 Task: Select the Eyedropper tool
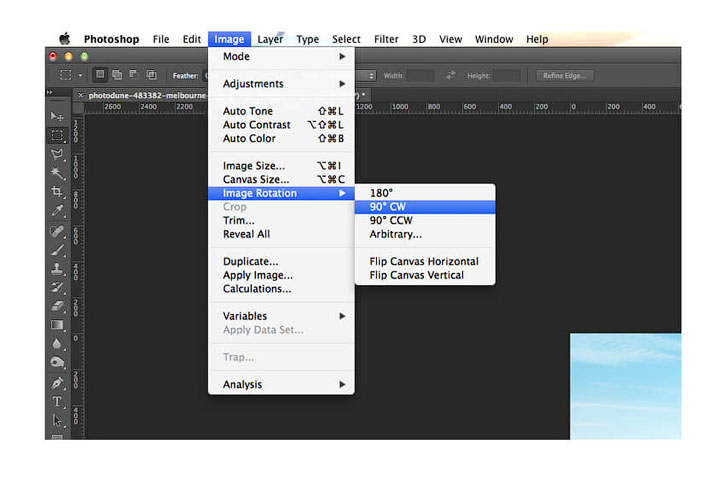(x=57, y=211)
